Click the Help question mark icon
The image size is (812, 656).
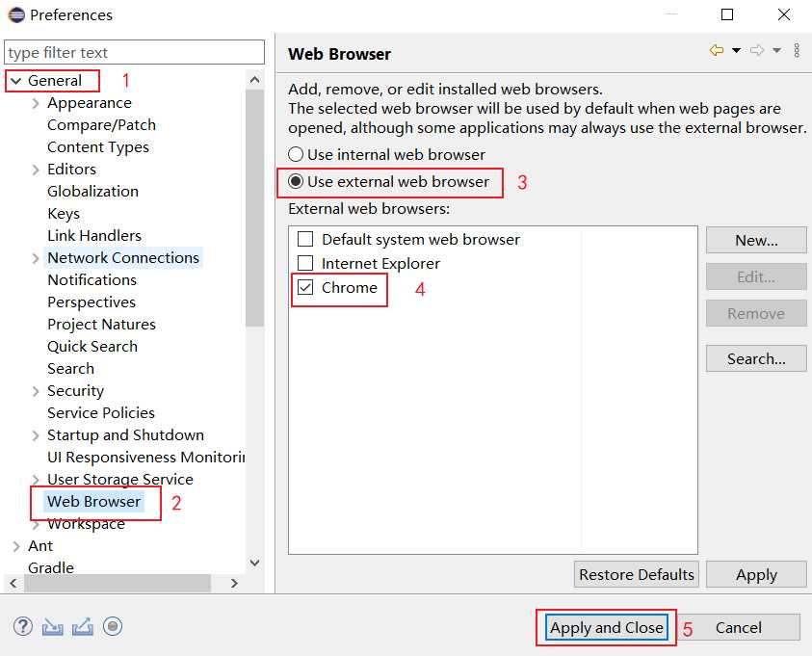[x=23, y=626]
